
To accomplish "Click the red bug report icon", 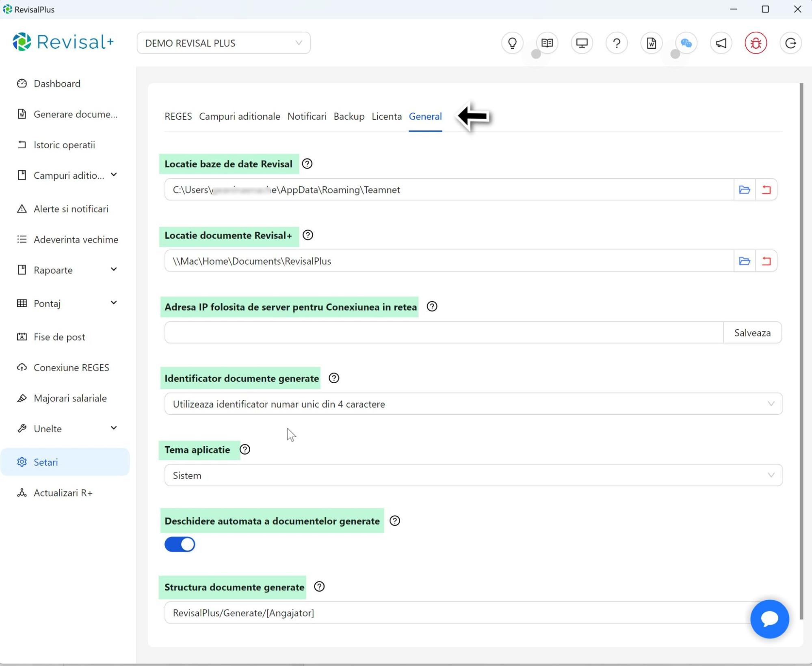I will 756,43.
